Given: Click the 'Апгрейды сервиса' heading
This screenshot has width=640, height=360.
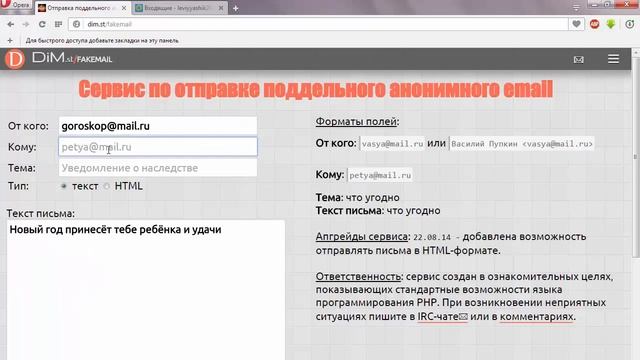Looking at the screenshot, I should 362,237.
